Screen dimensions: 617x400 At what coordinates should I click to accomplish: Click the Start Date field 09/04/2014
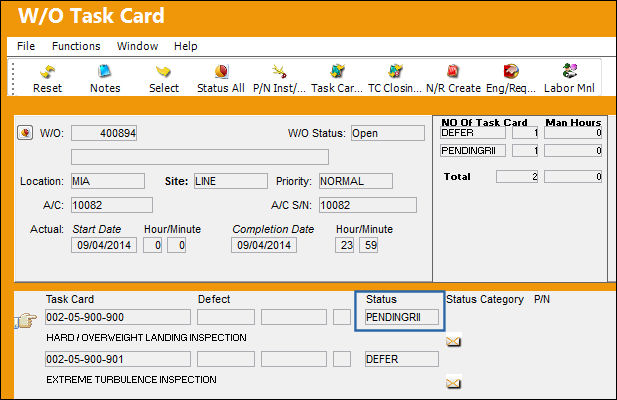click(x=104, y=245)
